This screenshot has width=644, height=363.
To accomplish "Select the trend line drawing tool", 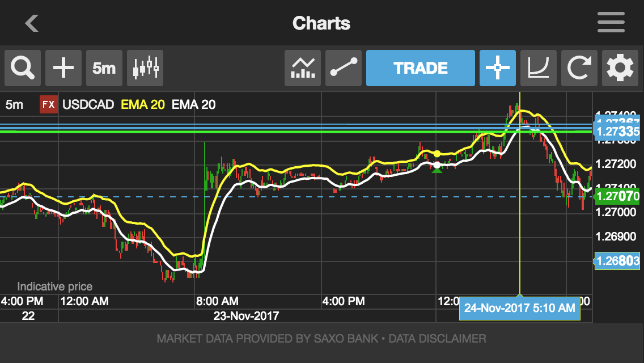I will [344, 68].
